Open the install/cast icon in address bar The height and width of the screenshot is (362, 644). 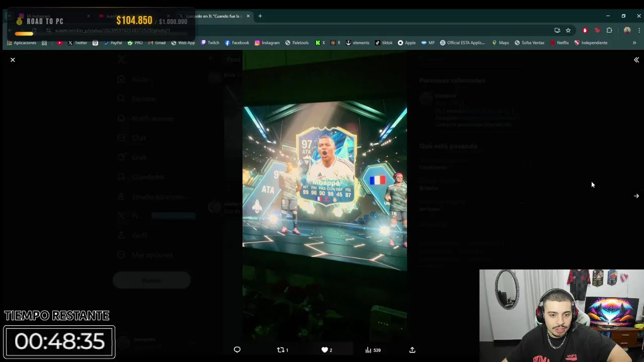[x=557, y=30]
